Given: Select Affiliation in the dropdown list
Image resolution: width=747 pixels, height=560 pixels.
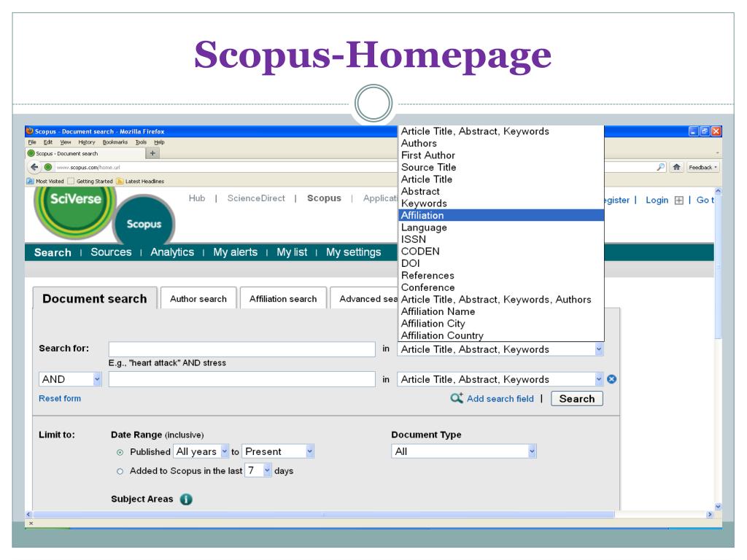Looking at the screenshot, I should point(501,215).
